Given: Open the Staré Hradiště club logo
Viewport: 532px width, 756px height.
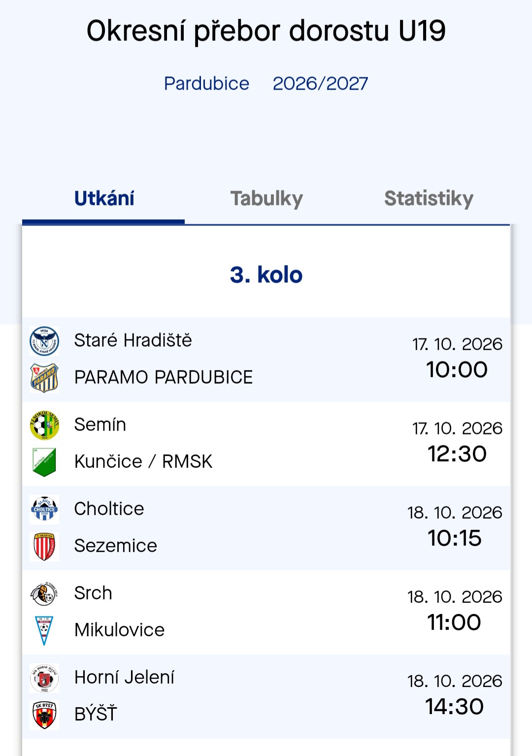Looking at the screenshot, I should pyautogui.click(x=44, y=341).
